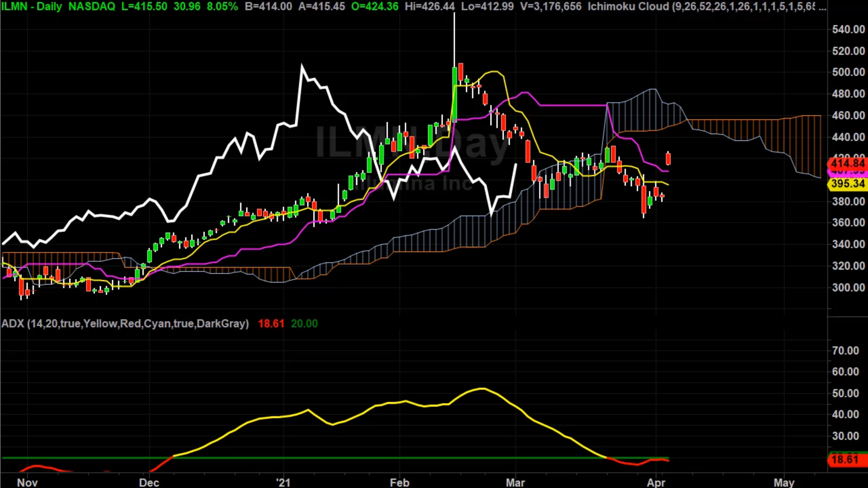Click the 30.00 ADX axis label

(845, 436)
